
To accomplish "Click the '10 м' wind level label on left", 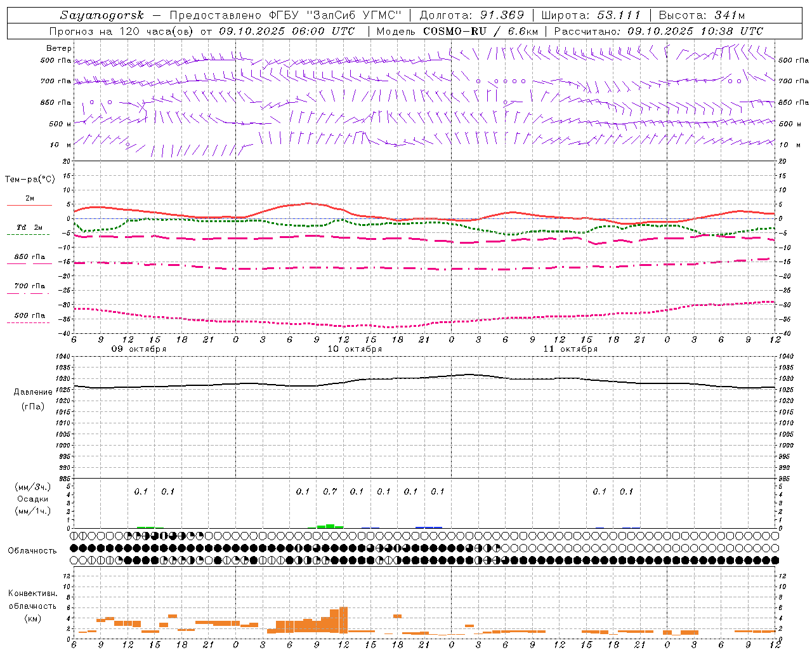I will tap(61, 145).
